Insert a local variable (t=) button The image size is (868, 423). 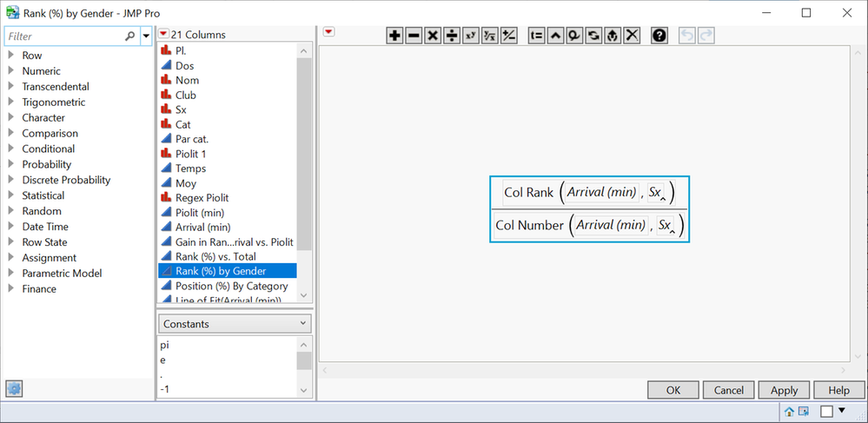click(x=537, y=36)
